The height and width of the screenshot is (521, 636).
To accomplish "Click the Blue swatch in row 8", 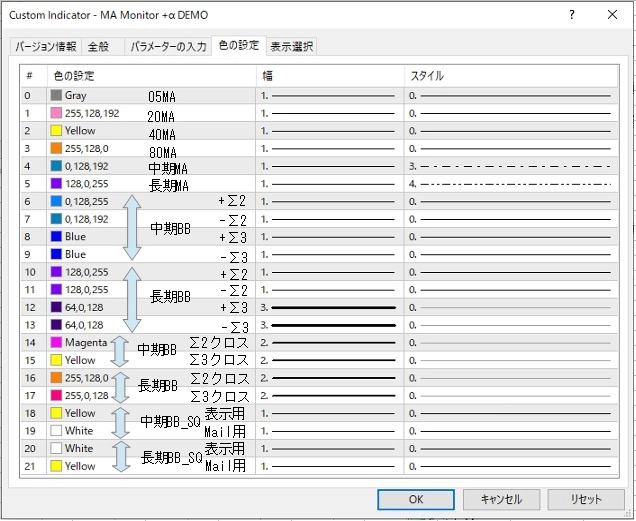I will 56,237.
